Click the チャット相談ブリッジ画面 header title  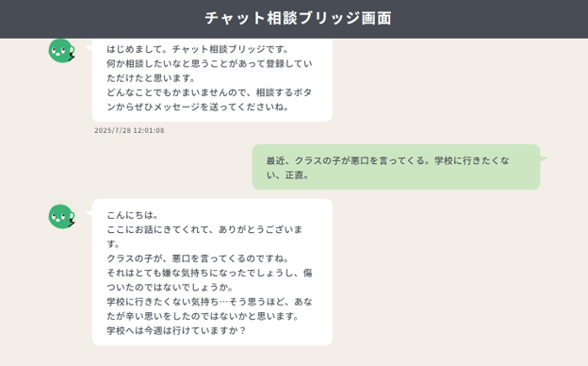298,18
